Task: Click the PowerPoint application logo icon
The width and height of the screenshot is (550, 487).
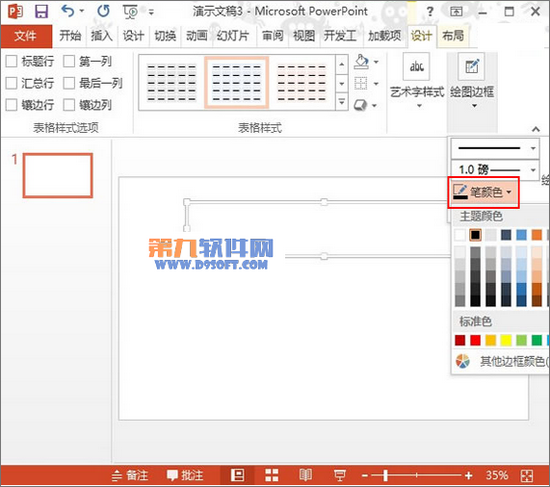Action: pyautogui.click(x=15, y=11)
